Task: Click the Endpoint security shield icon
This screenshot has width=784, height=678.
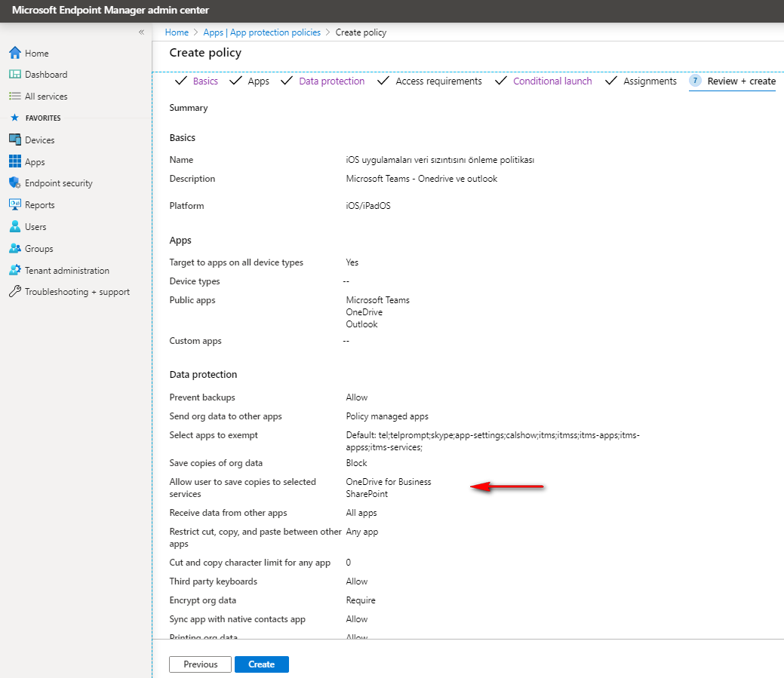Action: 15,183
